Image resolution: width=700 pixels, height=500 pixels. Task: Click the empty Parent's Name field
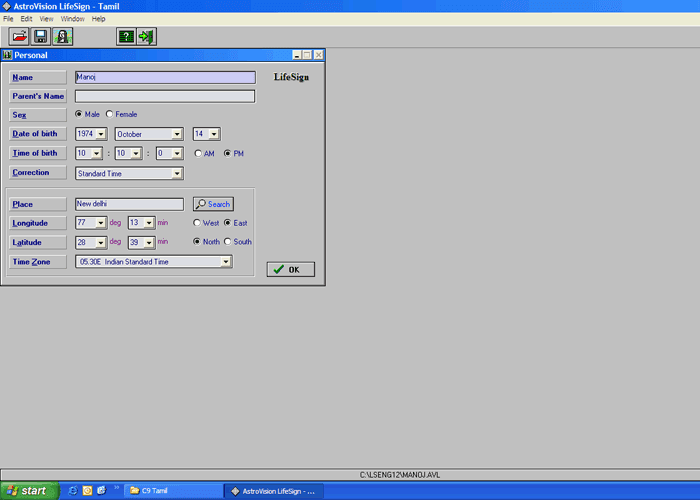coord(165,96)
